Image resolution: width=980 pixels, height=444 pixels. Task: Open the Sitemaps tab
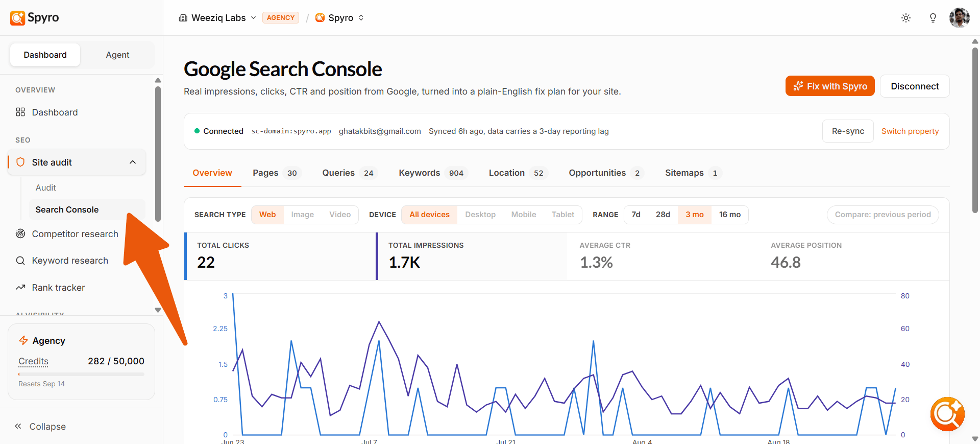point(694,173)
